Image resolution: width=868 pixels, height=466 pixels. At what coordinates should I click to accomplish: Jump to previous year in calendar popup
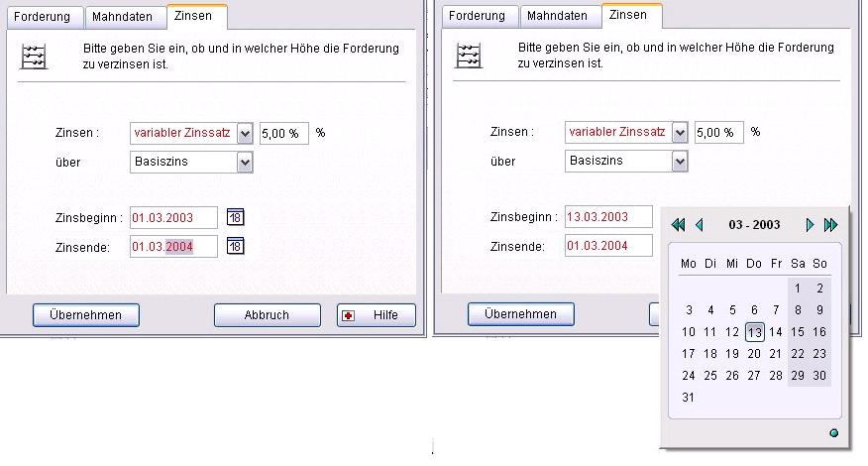(678, 225)
